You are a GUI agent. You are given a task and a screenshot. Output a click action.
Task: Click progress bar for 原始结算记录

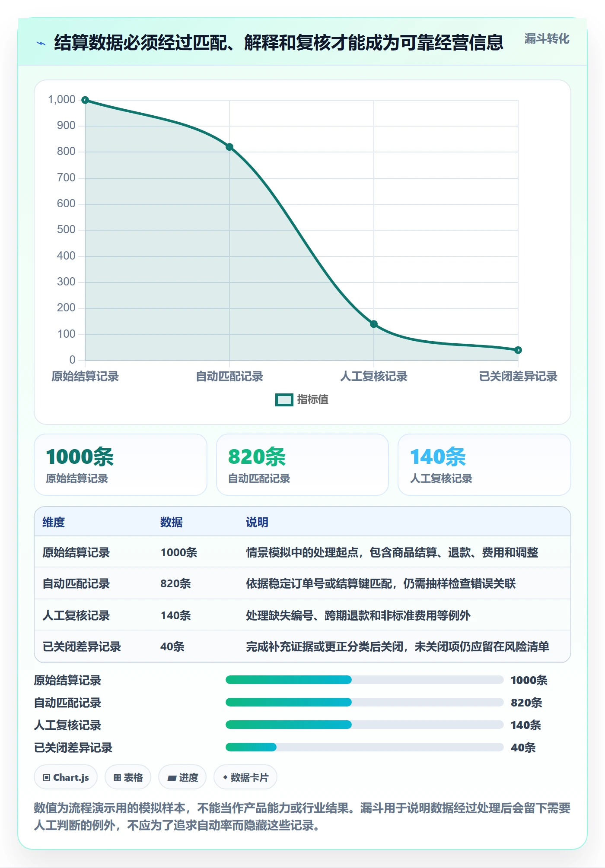[x=364, y=680]
